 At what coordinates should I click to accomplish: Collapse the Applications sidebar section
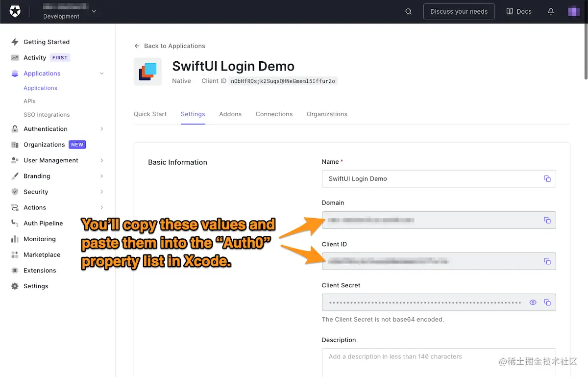(102, 74)
